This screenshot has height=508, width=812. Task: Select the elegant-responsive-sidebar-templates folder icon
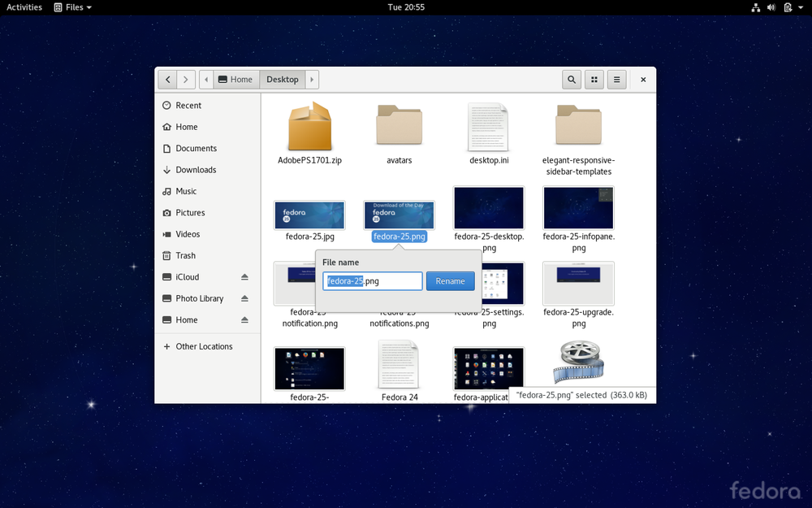click(x=578, y=124)
